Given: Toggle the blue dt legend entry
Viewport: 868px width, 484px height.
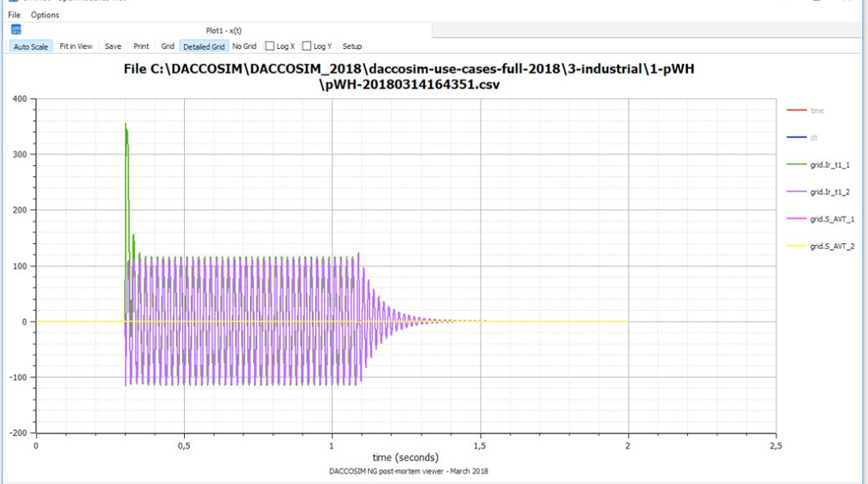Looking at the screenshot, I should pos(814,137).
